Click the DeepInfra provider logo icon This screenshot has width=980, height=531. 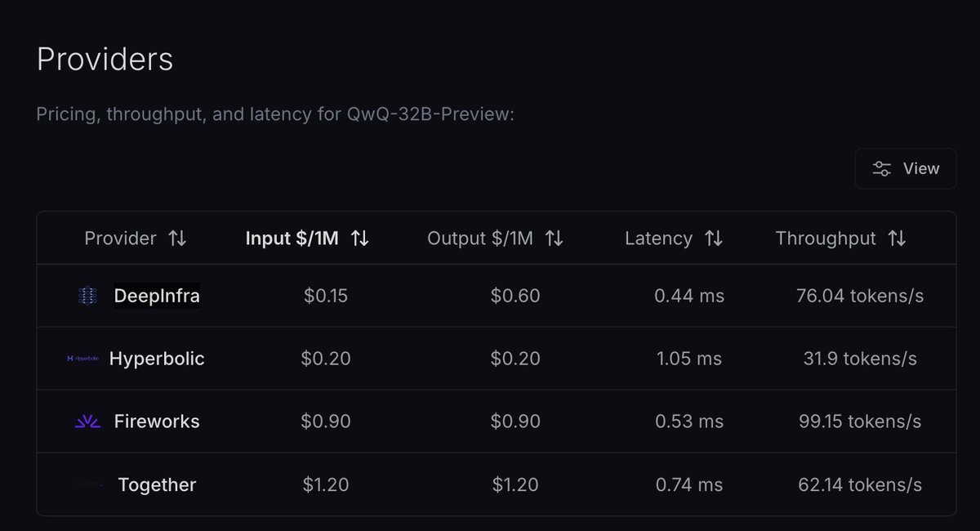pyautogui.click(x=87, y=296)
